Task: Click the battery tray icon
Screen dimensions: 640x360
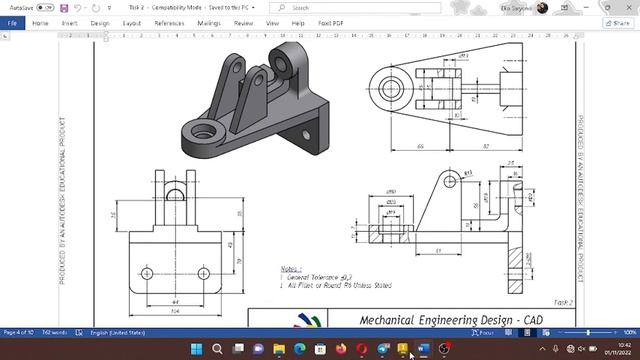Action: [x=593, y=349]
